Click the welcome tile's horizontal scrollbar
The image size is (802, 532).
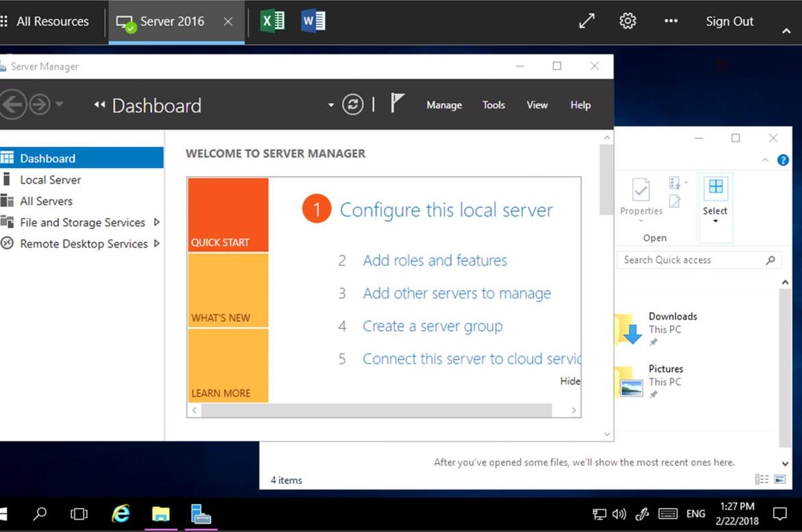[376, 410]
